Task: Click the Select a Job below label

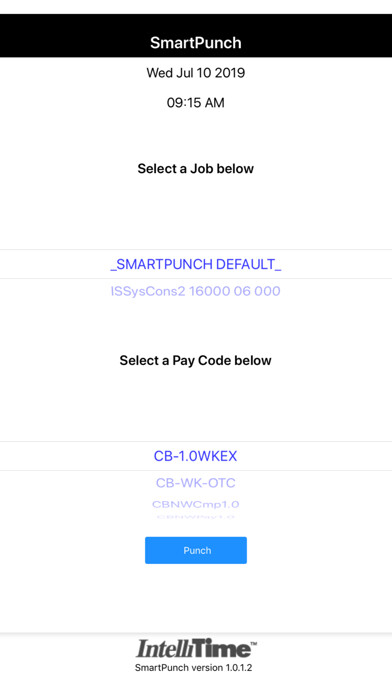Action: tap(196, 169)
